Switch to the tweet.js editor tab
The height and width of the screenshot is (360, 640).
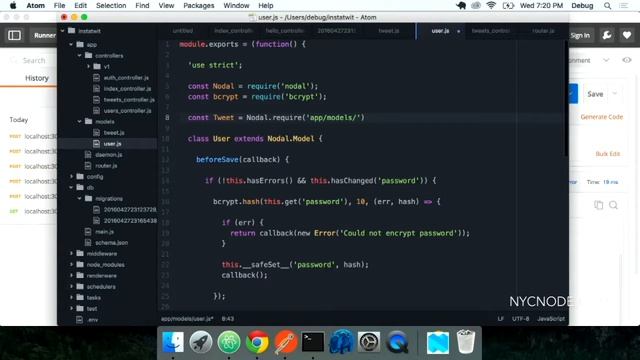[x=389, y=31]
